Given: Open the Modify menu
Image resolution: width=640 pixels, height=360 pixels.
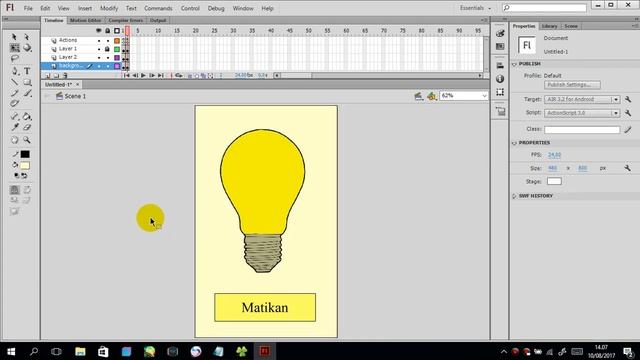Looking at the screenshot, I should click(x=109, y=8).
